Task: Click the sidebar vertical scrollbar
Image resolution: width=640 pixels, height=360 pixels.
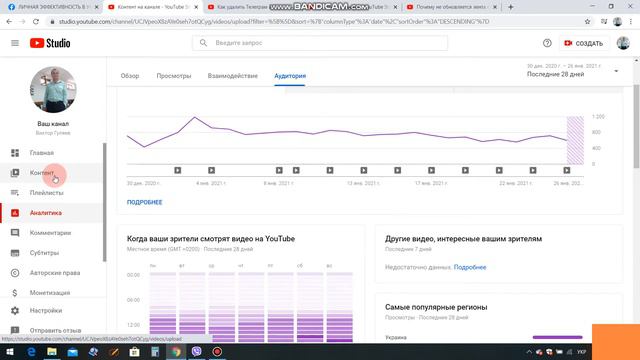Action: [104, 202]
